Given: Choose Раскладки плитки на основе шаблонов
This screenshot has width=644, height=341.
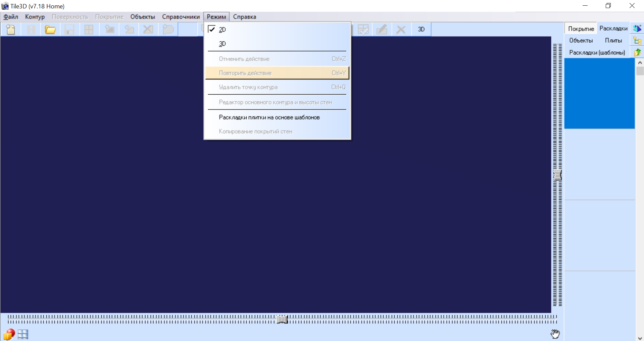Looking at the screenshot, I should point(277,117).
